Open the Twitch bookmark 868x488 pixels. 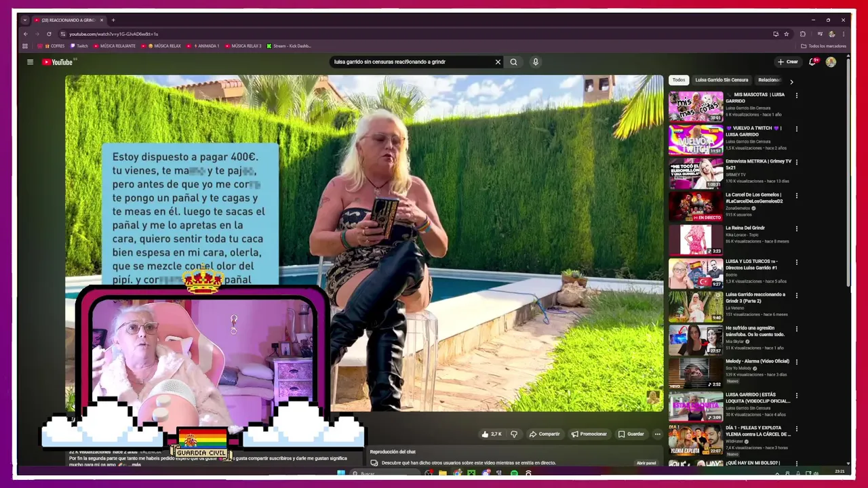click(79, 46)
